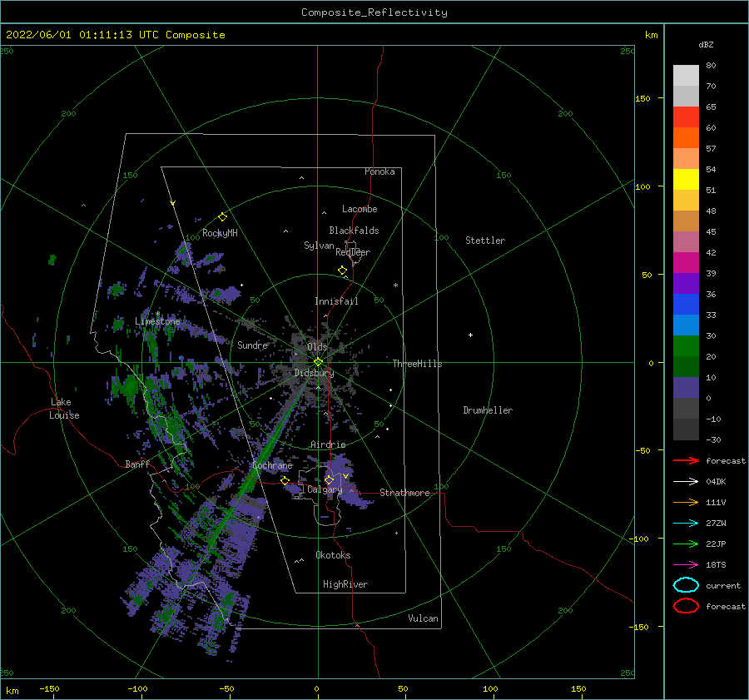Select the orange 60 dBZ color band
This screenshot has height=700, width=749.
686,137
